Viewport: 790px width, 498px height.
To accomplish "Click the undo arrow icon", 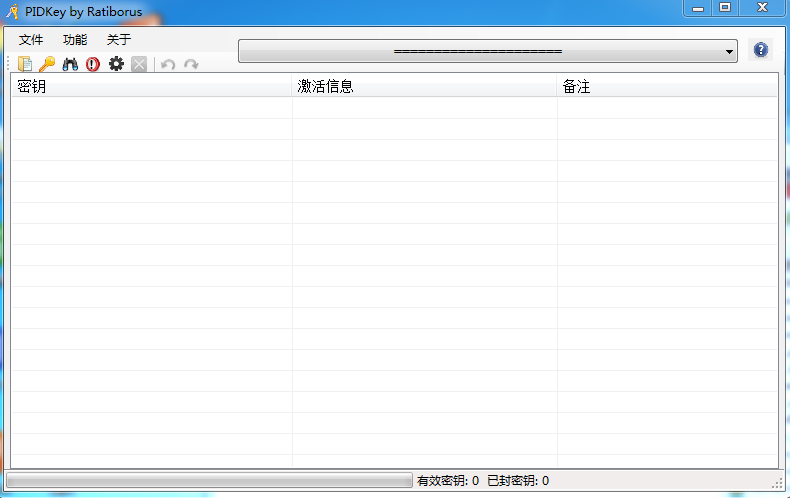I will 168,65.
